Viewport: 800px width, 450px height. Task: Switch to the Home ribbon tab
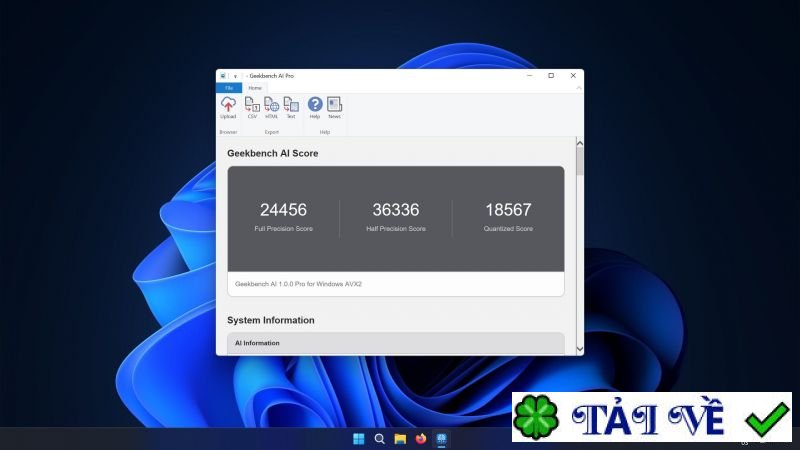255,88
